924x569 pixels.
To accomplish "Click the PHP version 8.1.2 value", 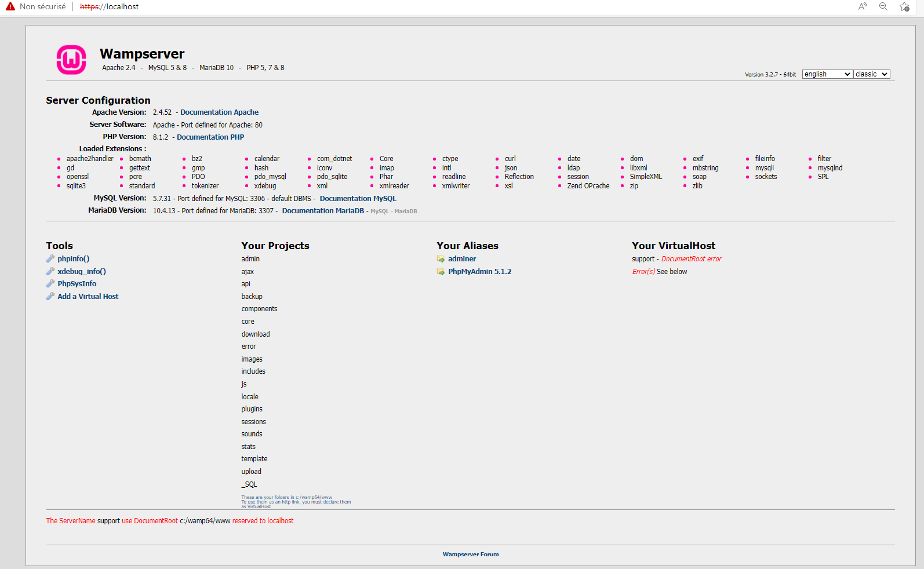I will pos(161,137).
